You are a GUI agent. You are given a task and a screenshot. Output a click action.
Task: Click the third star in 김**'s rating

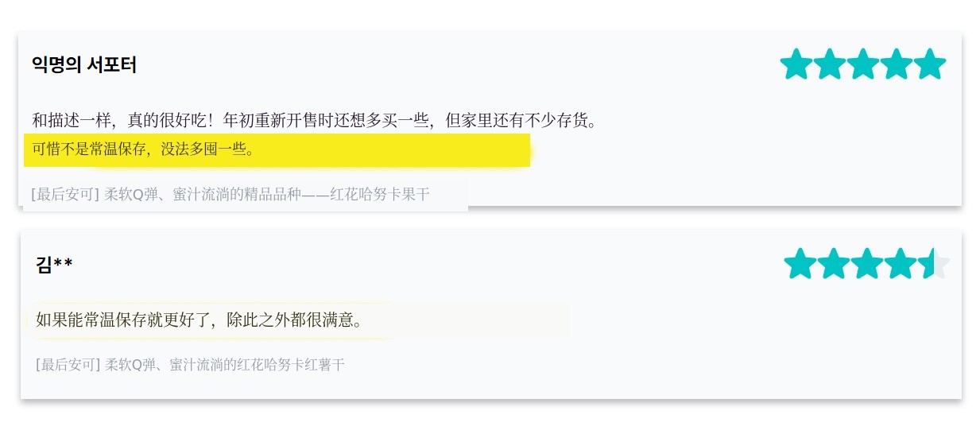point(867,264)
